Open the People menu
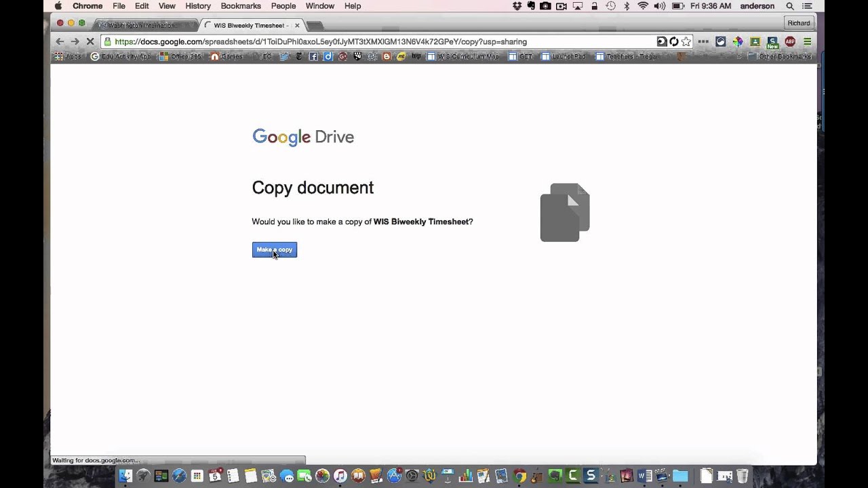The width and height of the screenshot is (868, 488). coord(283,6)
